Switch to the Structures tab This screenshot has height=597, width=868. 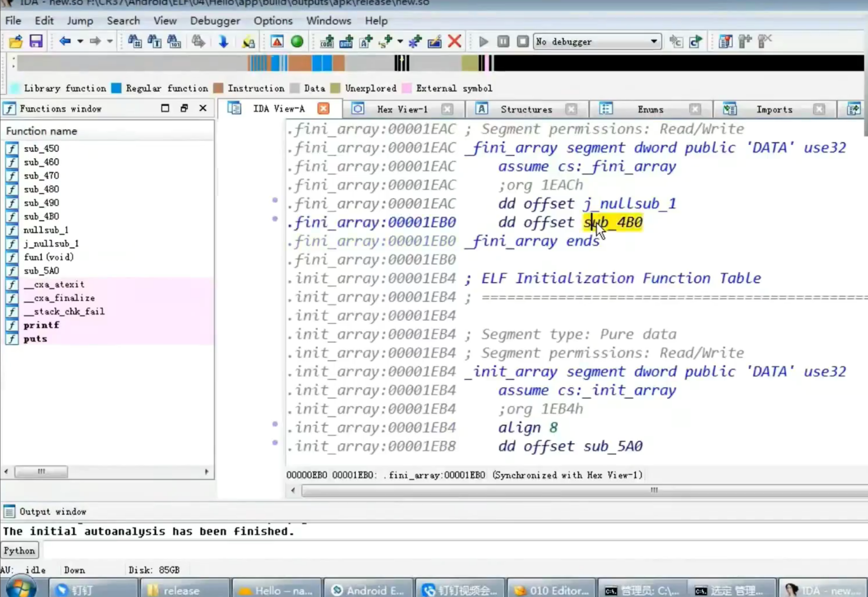526,109
